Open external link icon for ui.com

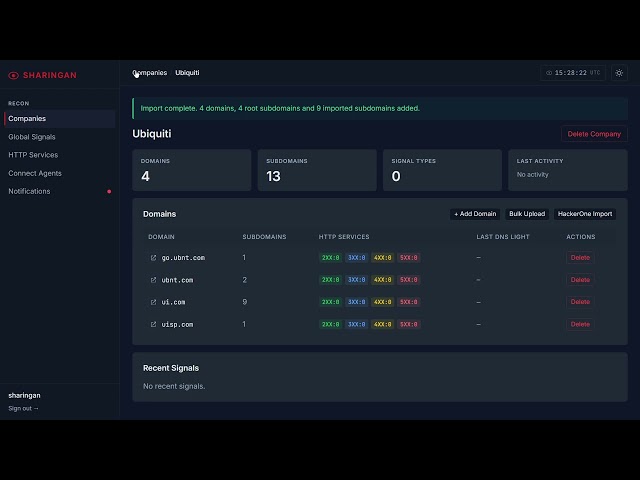click(153, 302)
